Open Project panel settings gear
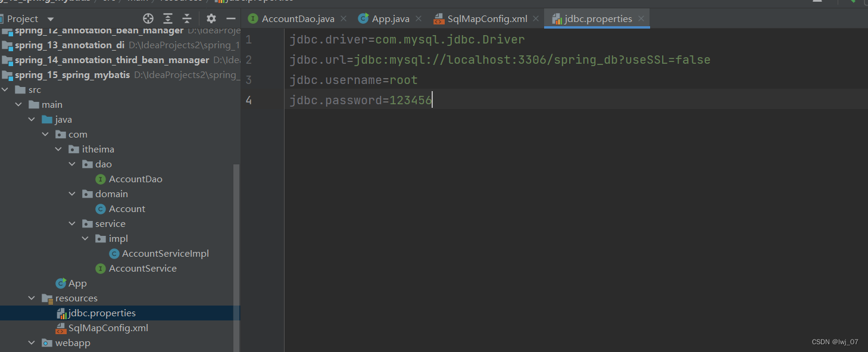 coord(211,18)
